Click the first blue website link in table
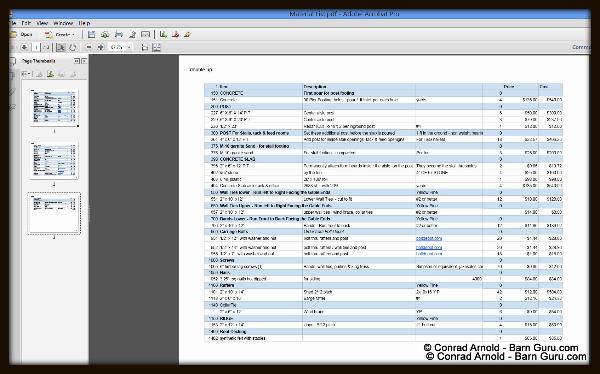 (x=429, y=238)
